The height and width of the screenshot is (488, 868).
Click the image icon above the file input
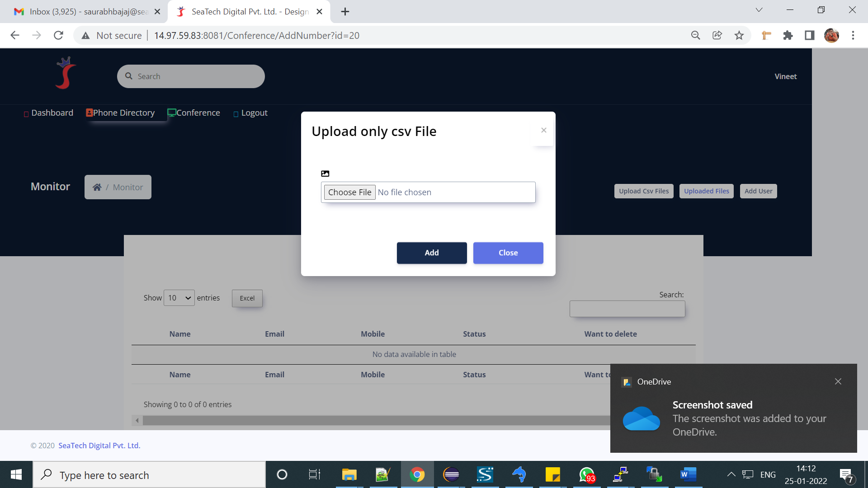tap(325, 174)
